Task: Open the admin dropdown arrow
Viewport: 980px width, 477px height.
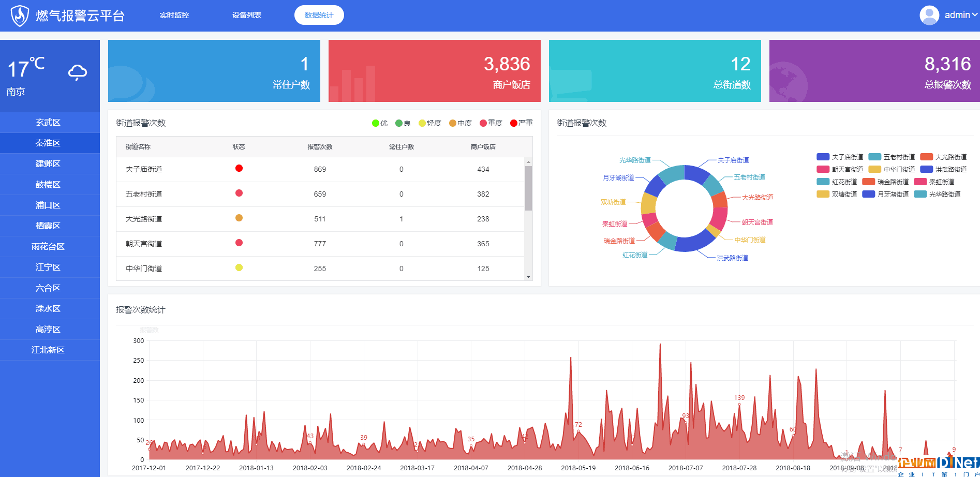Action: [x=975, y=15]
